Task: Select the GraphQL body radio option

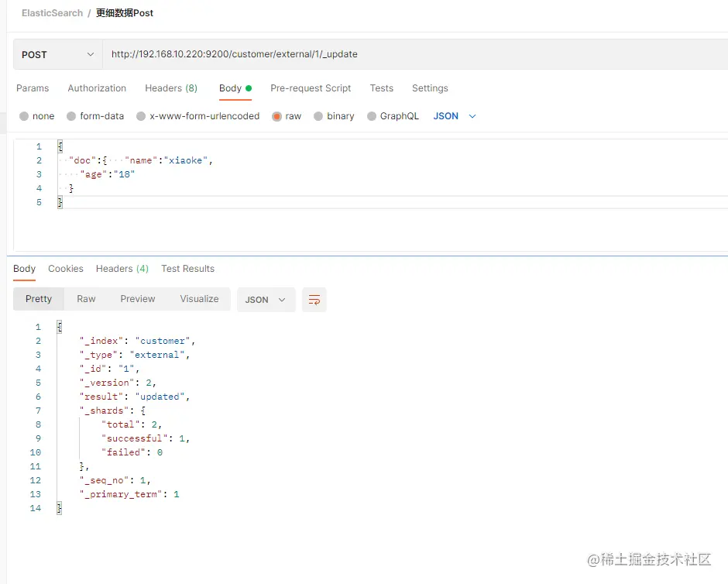Action: pos(372,116)
